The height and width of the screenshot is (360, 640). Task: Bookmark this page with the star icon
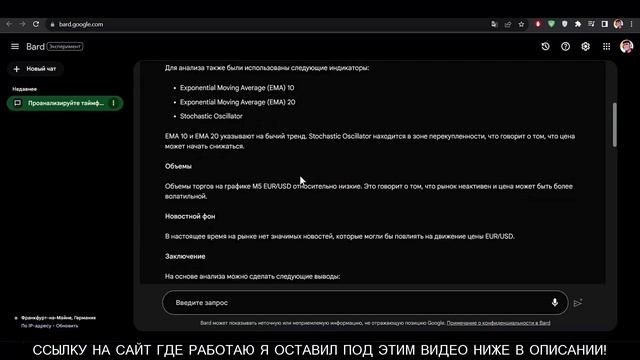(521, 24)
